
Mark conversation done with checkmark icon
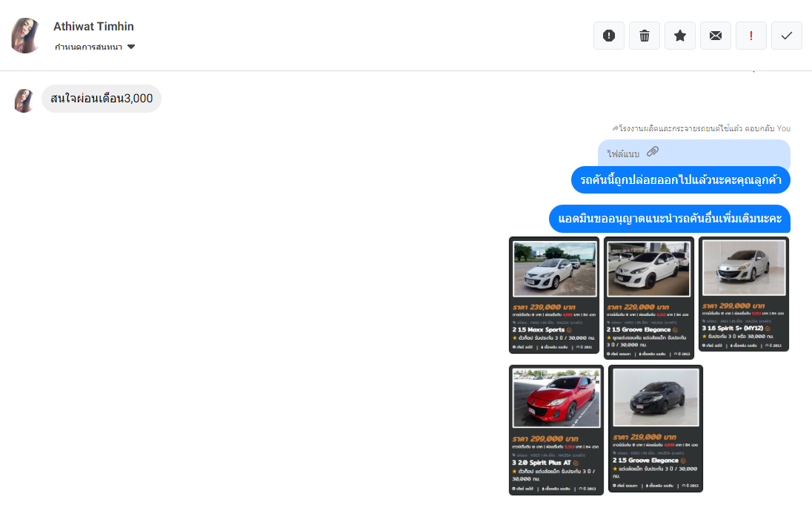[x=787, y=36]
